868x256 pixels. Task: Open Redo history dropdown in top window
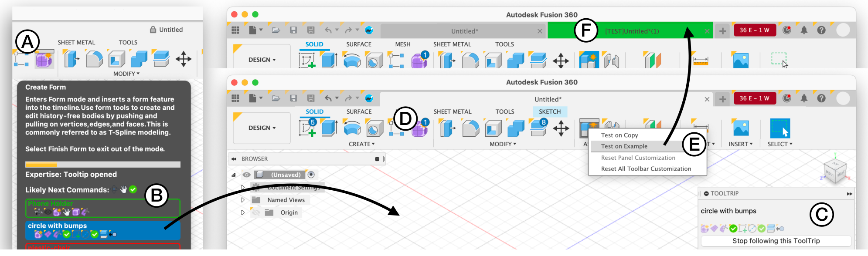tap(357, 30)
